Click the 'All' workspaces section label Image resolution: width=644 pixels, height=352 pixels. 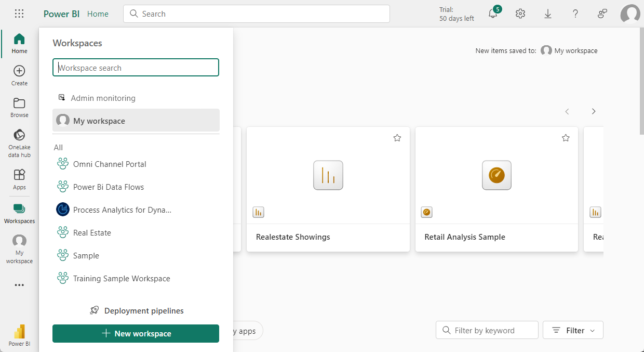pyautogui.click(x=58, y=148)
